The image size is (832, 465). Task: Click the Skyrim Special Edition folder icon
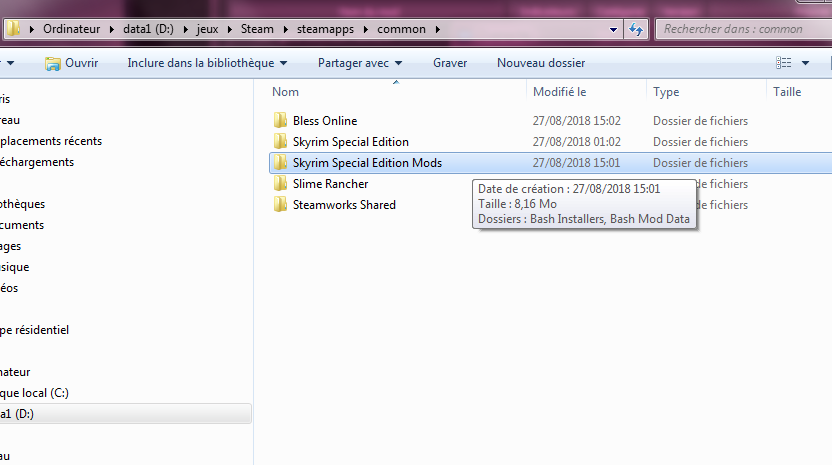click(280, 142)
